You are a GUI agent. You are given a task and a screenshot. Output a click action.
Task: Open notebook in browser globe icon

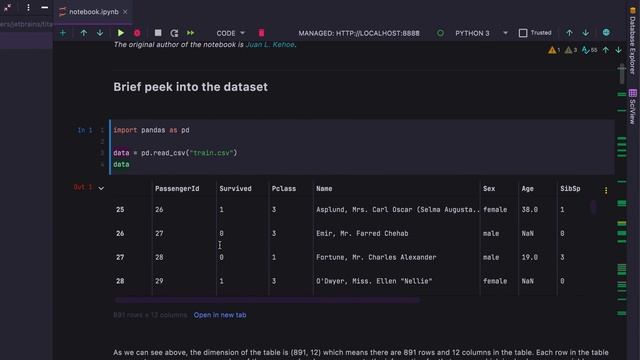(606, 33)
